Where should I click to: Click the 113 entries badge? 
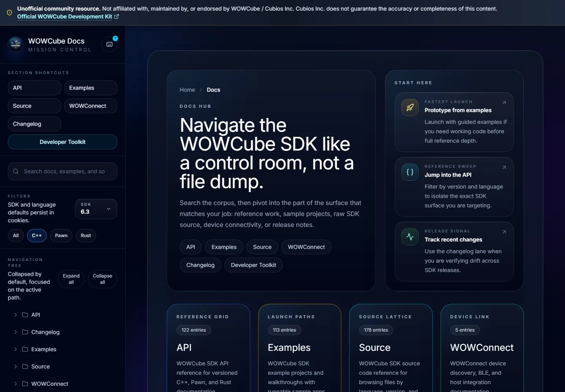(284, 330)
